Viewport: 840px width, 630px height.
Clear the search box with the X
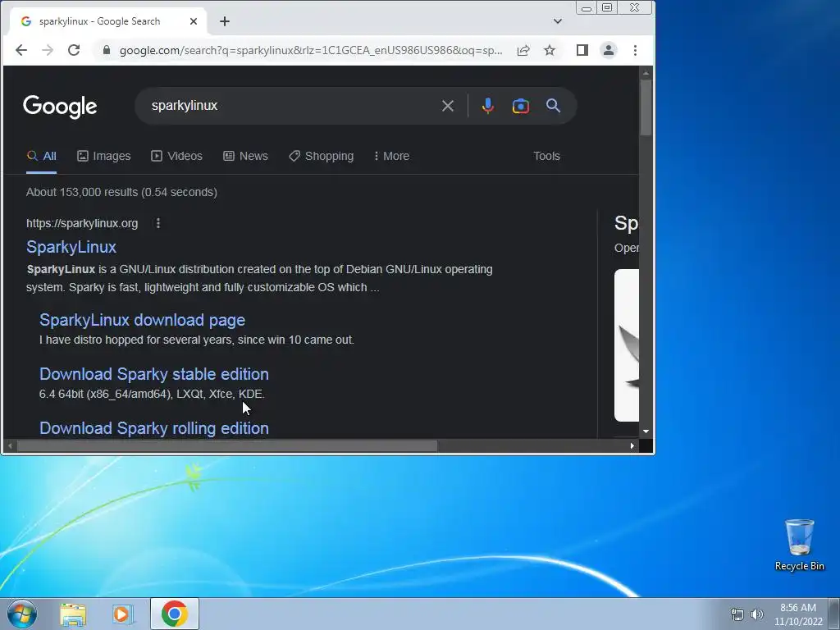coord(448,106)
